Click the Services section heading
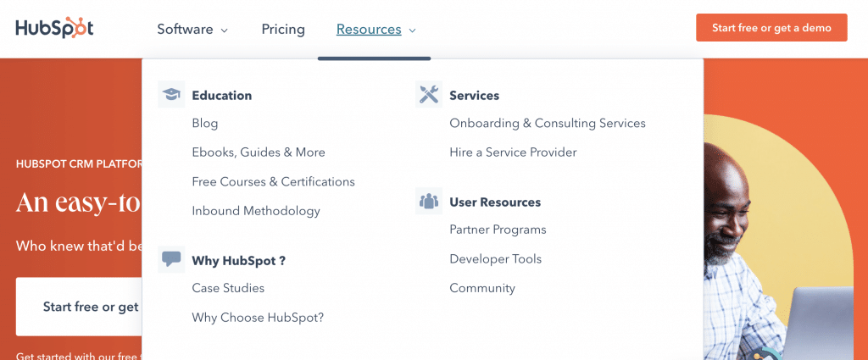The height and width of the screenshot is (360, 868). [x=474, y=96]
